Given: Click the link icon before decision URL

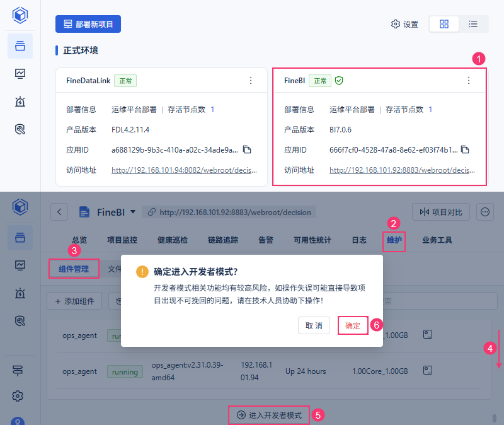Looking at the screenshot, I should tap(152, 212).
